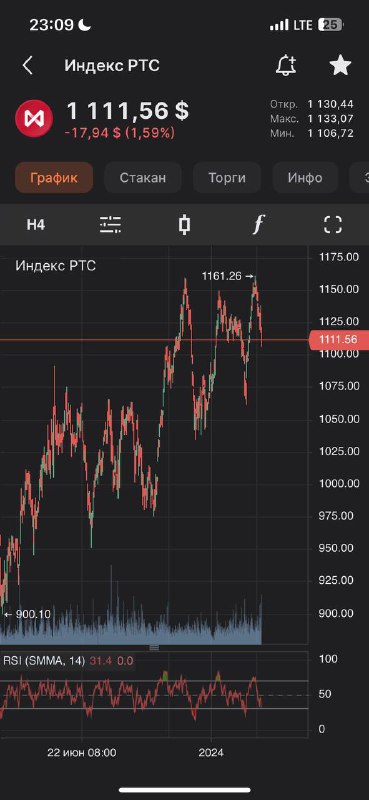Select the RSI (SMMA, 14) indicator label
369x800 pixels.
coord(44,661)
